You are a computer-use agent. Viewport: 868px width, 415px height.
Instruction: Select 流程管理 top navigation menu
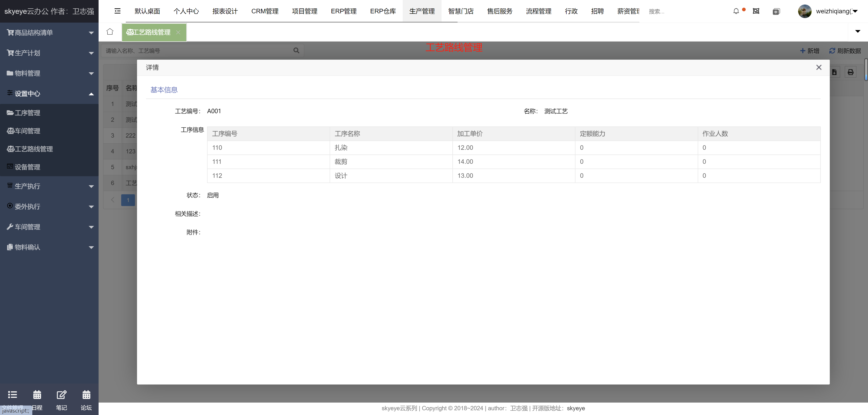pyautogui.click(x=539, y=11)
